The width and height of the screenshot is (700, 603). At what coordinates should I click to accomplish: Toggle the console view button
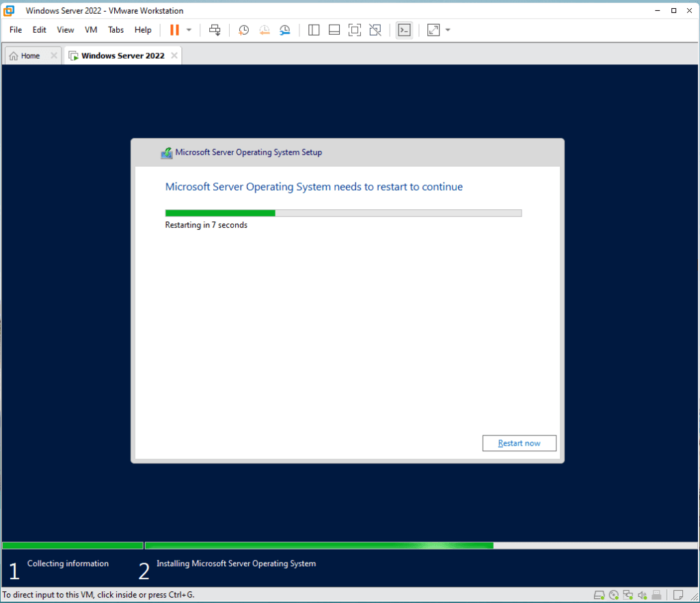[404, 30]
